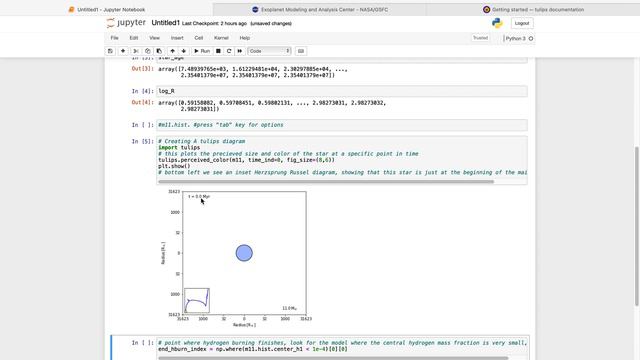This screenshot has height=360, width=640.
Task: Click the Logout button
Action: click(x=522, y=23)
